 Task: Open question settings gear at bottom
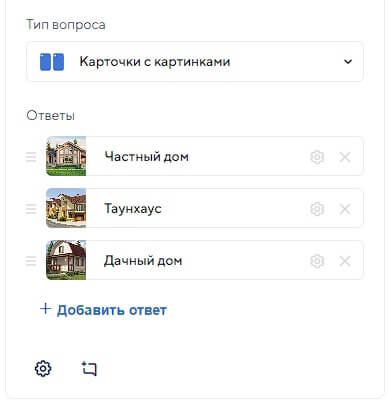click(x=43, y=369)
